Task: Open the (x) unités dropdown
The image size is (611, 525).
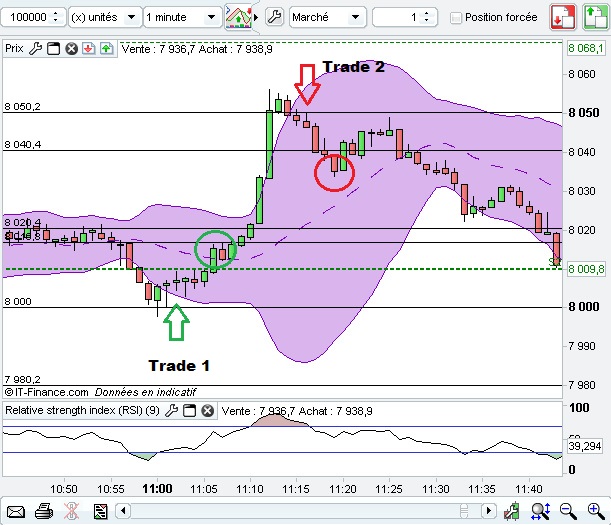Action: (104, 17)
